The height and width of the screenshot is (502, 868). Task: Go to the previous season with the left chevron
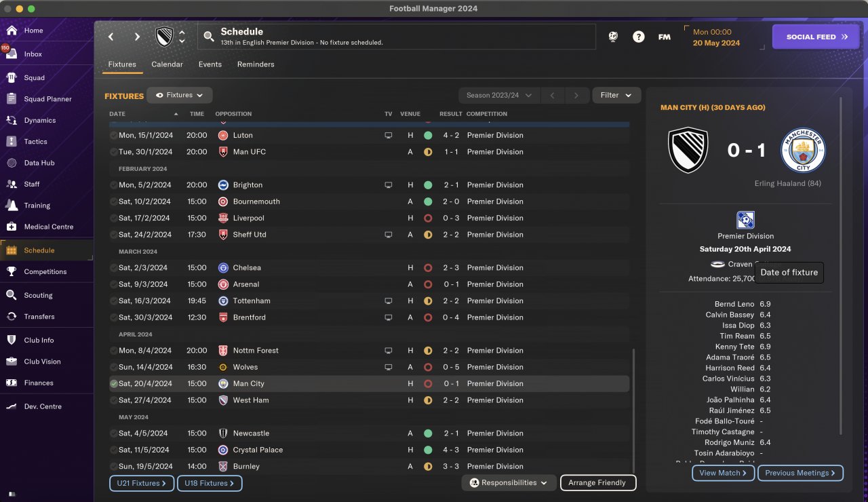(x=552, y=96)
